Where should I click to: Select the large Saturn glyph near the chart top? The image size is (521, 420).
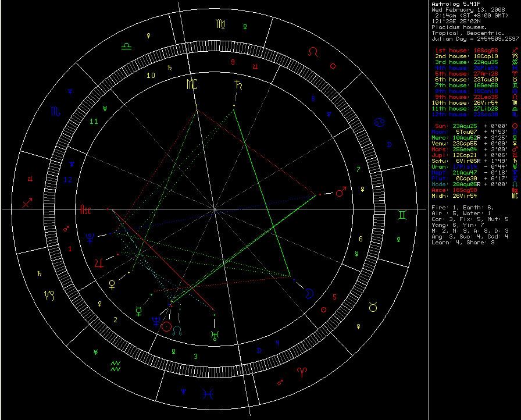tap(237, 85)
